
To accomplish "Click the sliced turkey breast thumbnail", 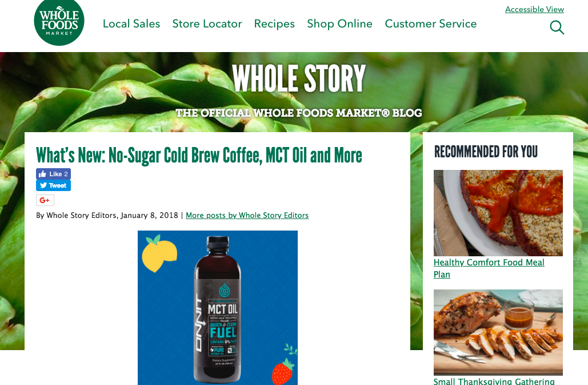I will point(498,332).
